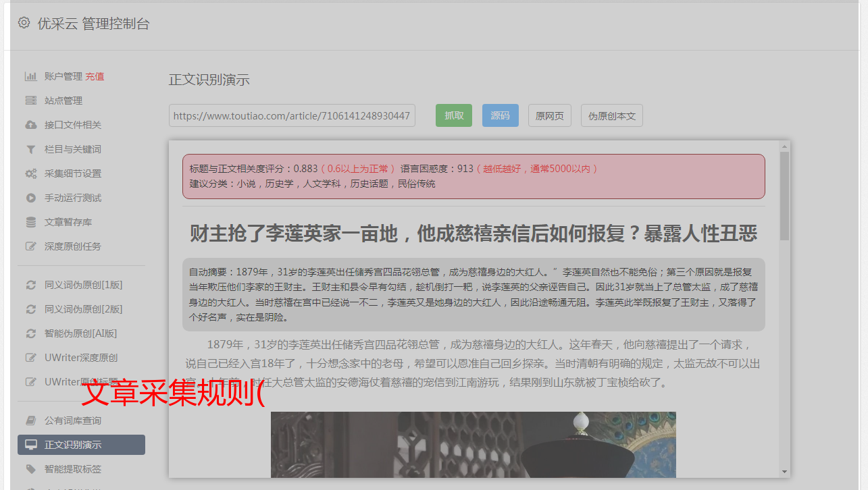868x490 pixels.
Task: Open 智能伪原创[AI版] tool
Action: click(x=81, y=333)
